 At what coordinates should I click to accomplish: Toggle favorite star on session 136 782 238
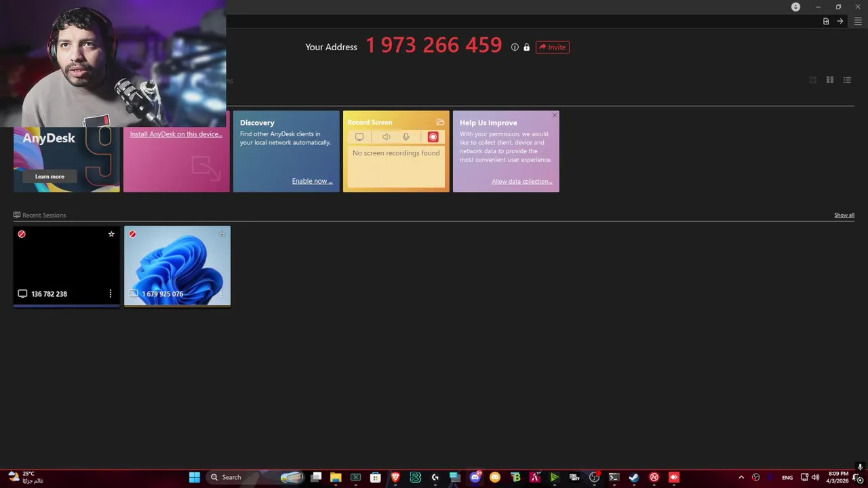pos(111,234)
